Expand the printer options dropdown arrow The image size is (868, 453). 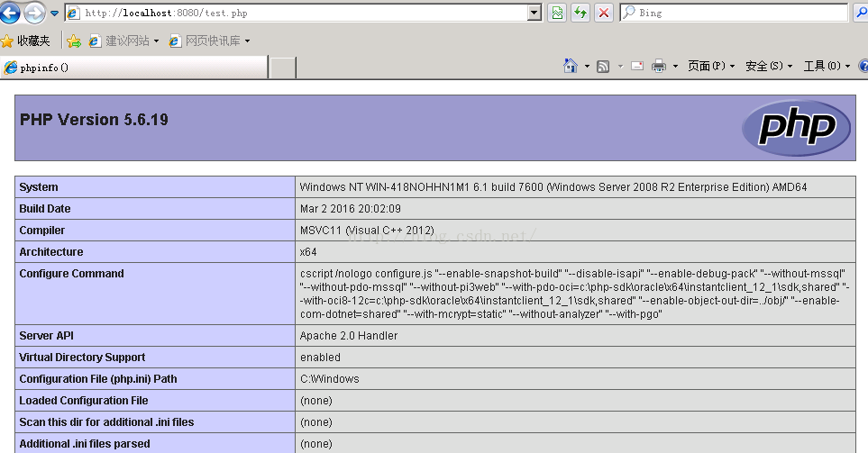[675, 67]
